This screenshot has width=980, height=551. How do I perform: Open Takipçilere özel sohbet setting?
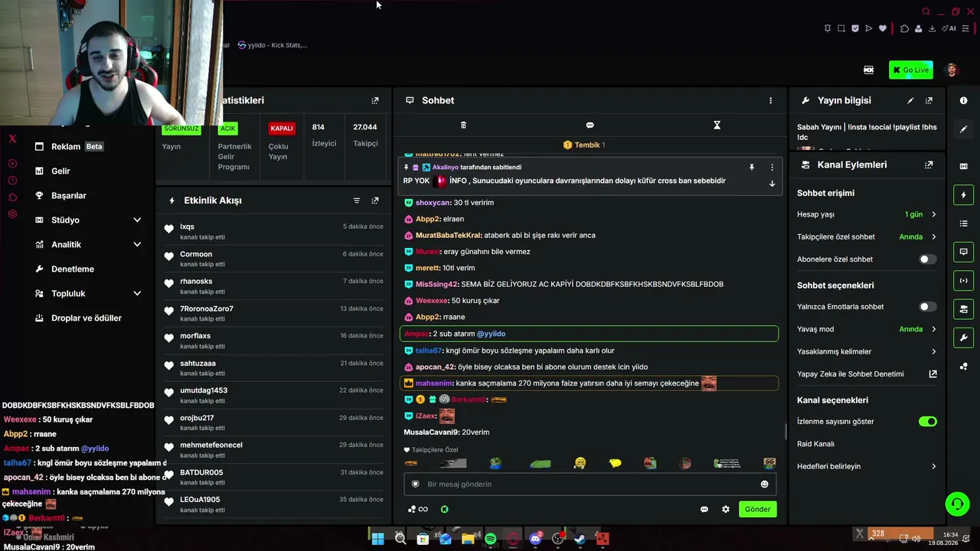click(x=867, y=237)
